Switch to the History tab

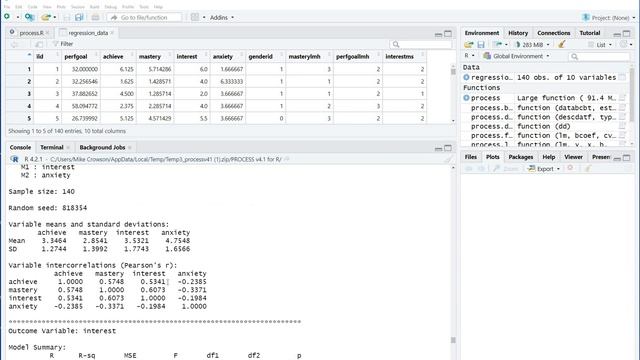coord(518,33)
